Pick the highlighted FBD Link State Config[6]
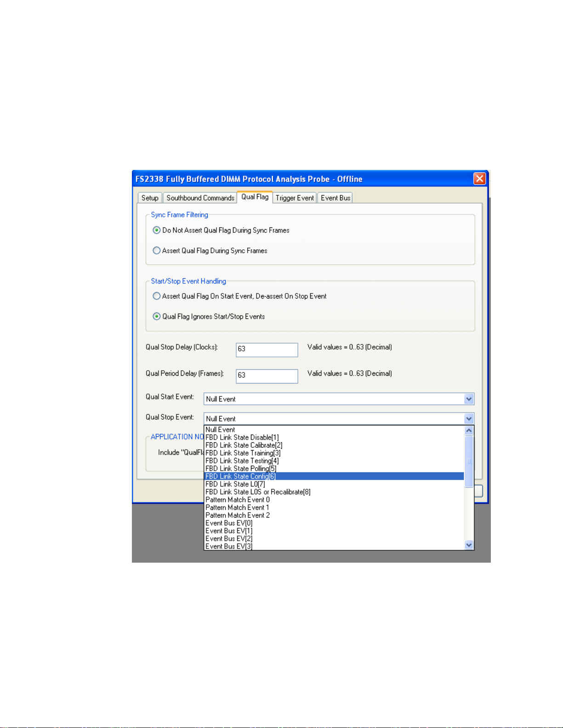 (334, 476)
